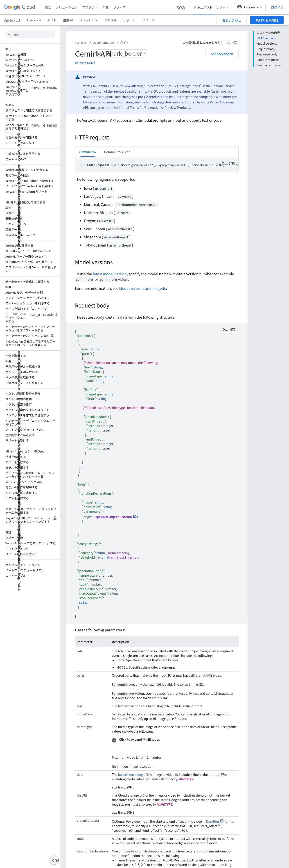Image resolution: width=289 pixels, height=868 pixels.
Task: Focus the sidebar Filter input field
Action: [30, 34]
